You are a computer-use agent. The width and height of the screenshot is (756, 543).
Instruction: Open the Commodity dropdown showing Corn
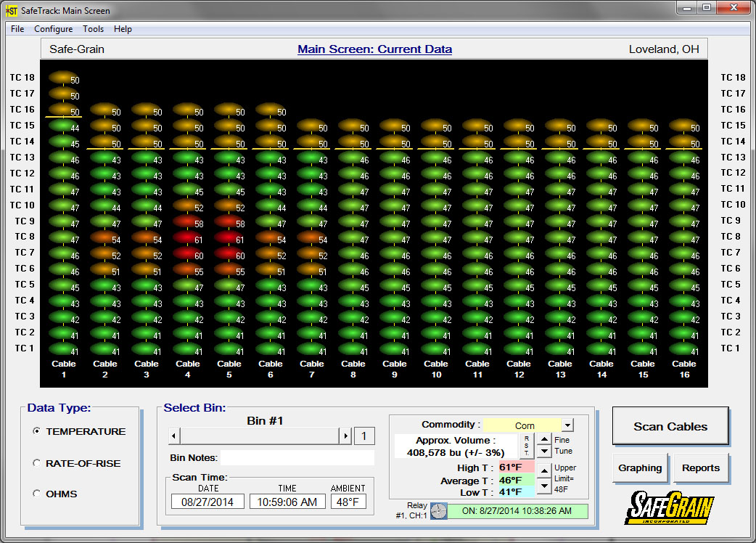click(568, 426)
